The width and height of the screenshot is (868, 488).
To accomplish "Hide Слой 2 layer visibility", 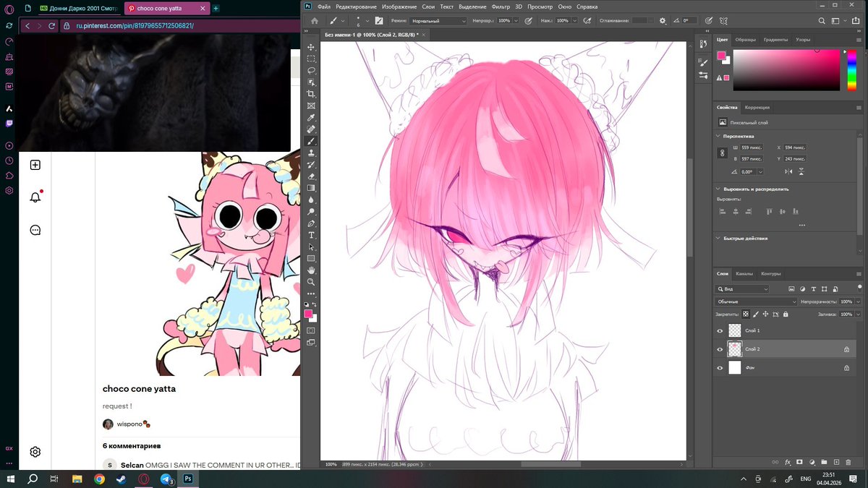I will (720, 349).
